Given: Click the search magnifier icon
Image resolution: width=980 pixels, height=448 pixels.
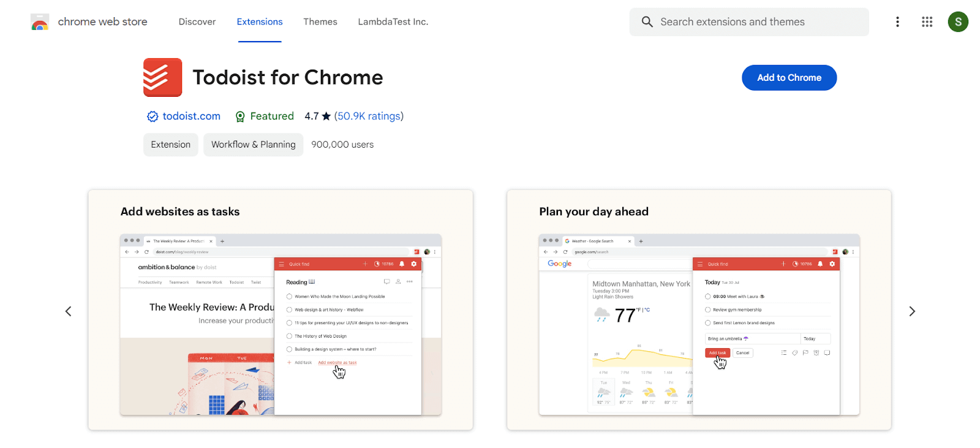Looking at the screenshot, I should click(647, 22).
